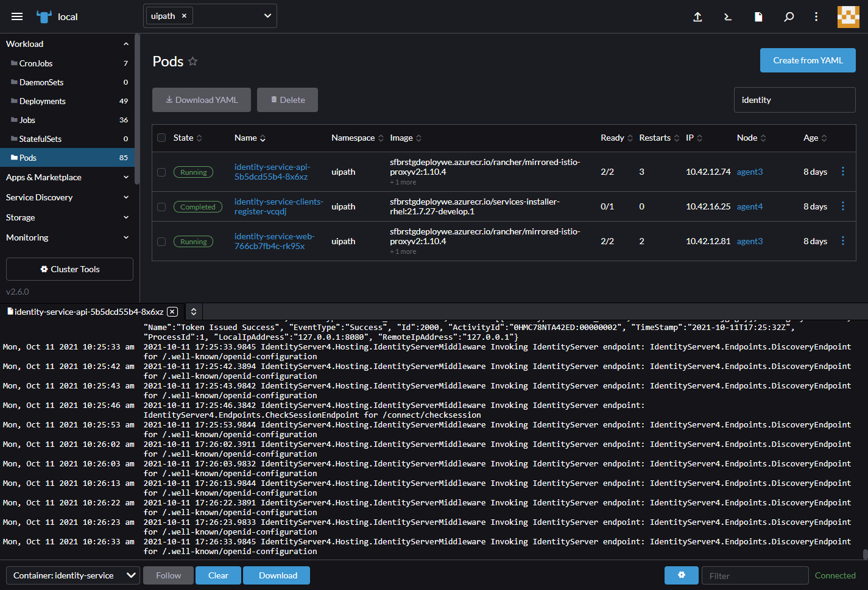Sort the table by Node
The image size is (868, 590).
(x=751, y=138)
